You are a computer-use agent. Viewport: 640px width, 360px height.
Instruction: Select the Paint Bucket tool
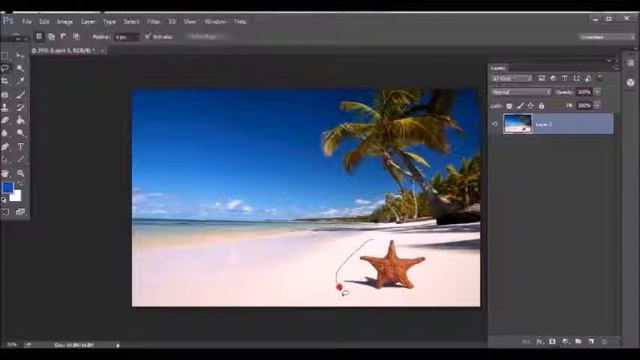pos(20,120)
